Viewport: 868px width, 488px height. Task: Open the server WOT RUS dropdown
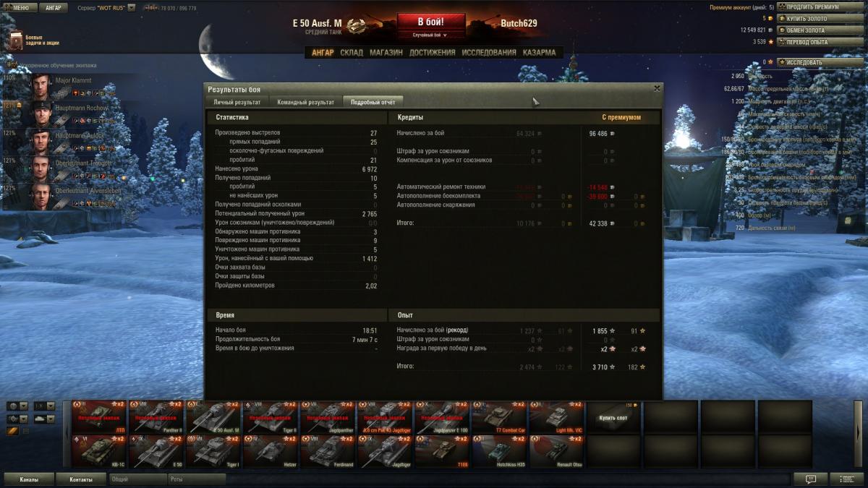[131, 8]
